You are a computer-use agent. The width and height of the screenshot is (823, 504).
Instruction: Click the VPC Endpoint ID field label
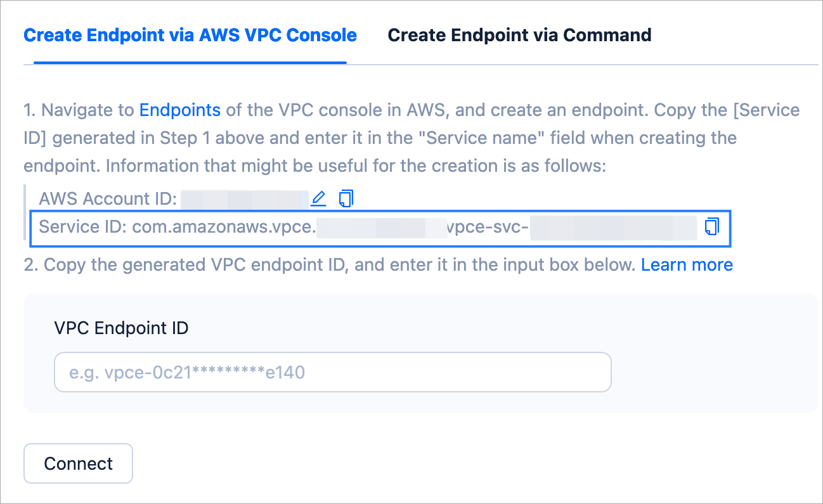(121, 328)
